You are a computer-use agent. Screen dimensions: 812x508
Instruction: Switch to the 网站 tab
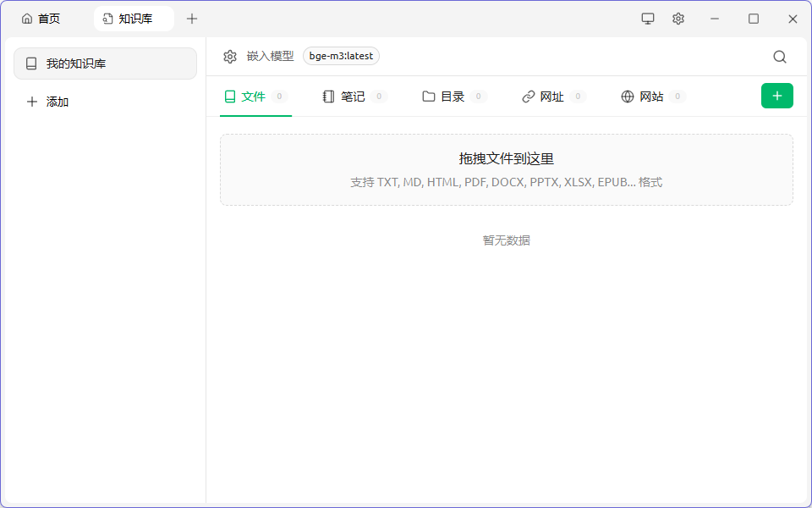point(651,97)
